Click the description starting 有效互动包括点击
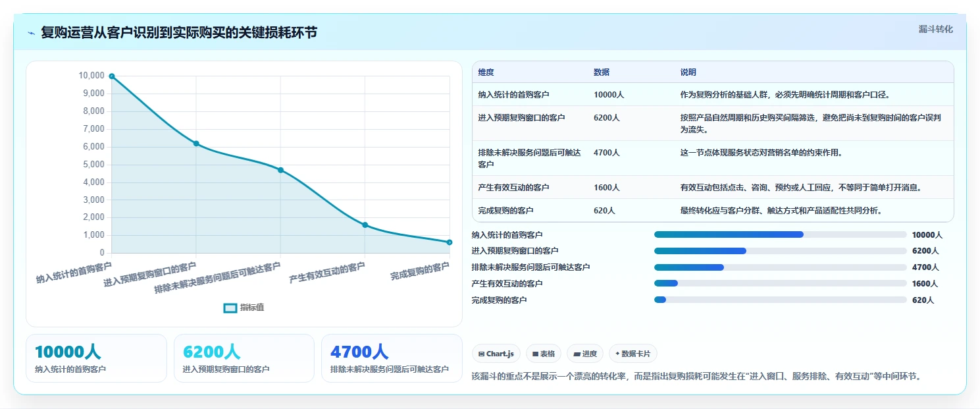The width and height of the screenshot is (980, 409). click(800, 188)
